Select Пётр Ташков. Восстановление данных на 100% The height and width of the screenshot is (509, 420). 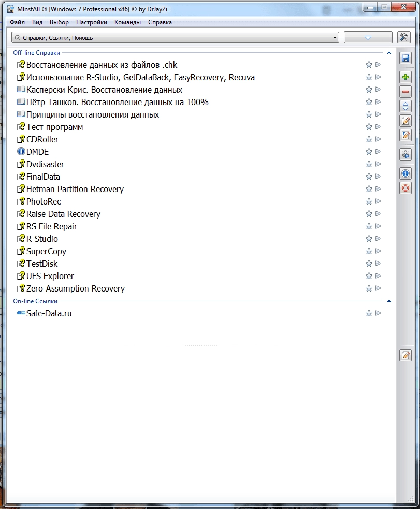pyautogui.click(x=117, y=102)
